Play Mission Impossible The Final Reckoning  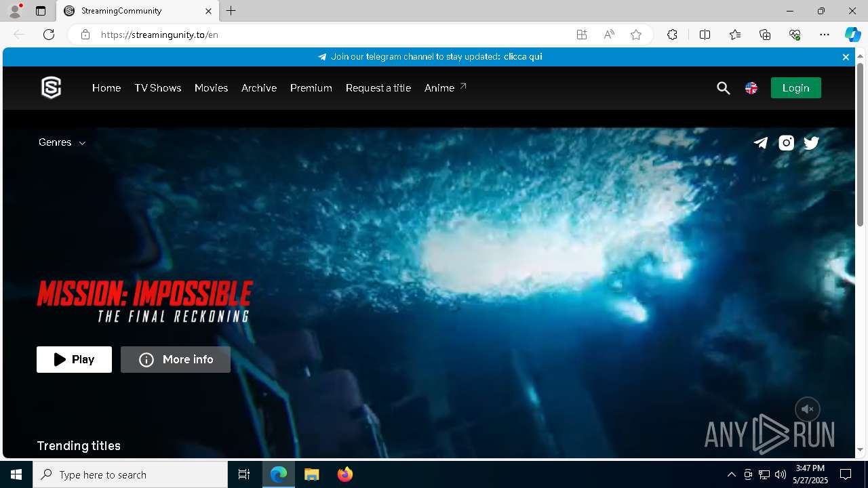74,360
